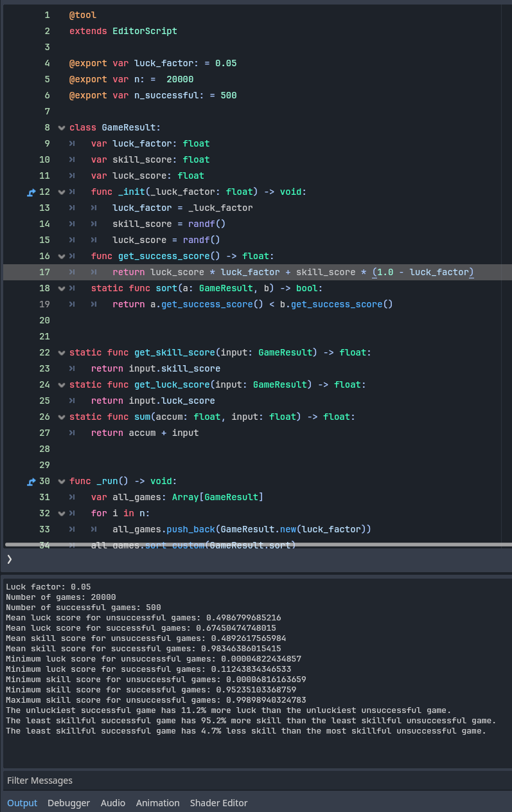Screen dimensions: 512x812
Task: Click the output line mentioning '4.7% less skill'
Action: (x=246, y=730)
